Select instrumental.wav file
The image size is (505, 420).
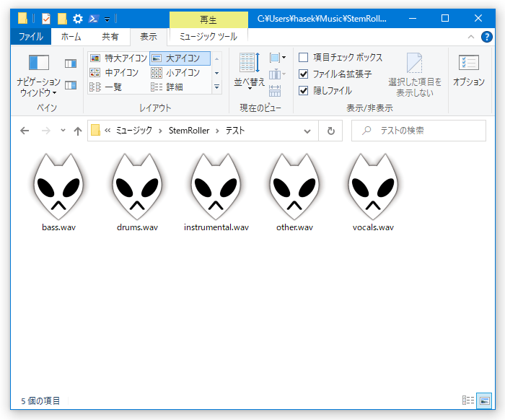(216, 192)
